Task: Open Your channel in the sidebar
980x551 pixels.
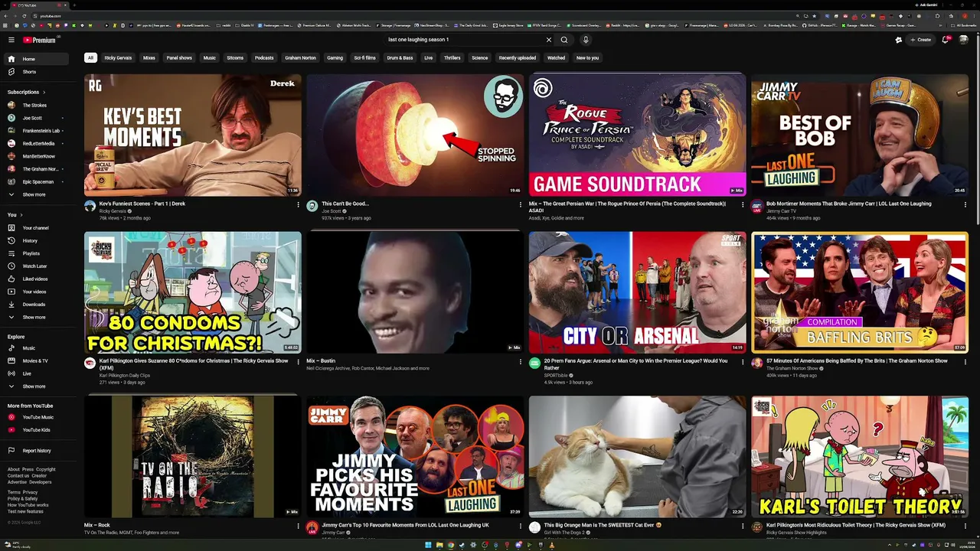Action: point(38,228)
